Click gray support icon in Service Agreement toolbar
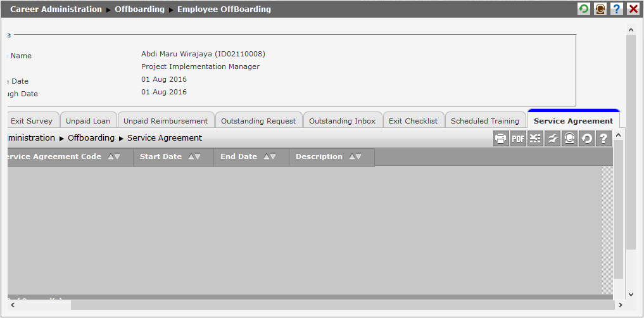Screen dimensions: 644x318 tap(569, 139)
